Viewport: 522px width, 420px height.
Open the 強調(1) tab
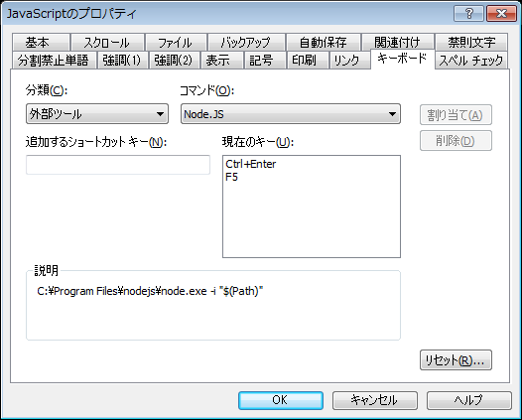[122, 60]
